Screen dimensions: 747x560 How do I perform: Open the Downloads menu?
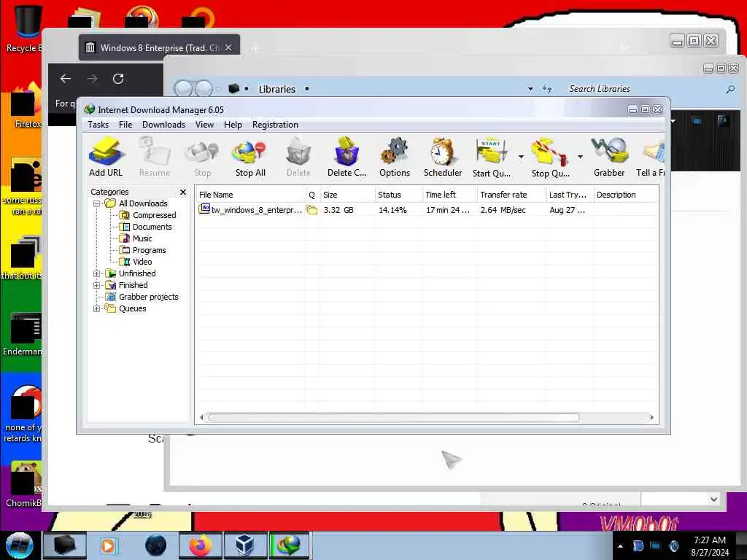pyautogui.click(x=163, y=125)
